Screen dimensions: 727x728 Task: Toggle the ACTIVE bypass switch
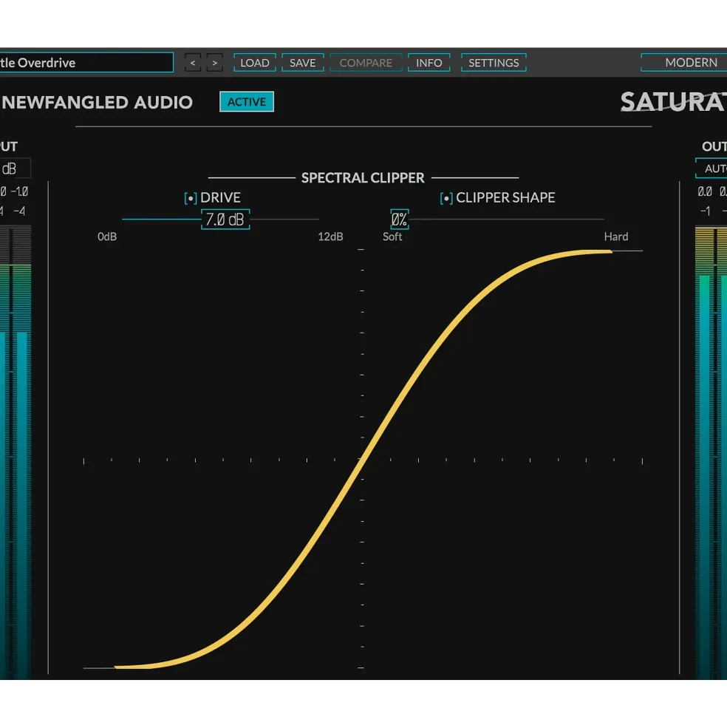point(247,102)
